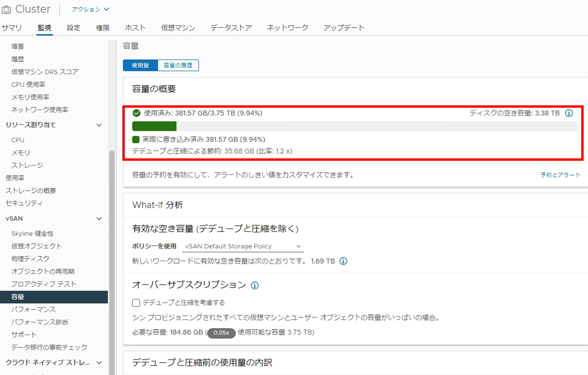Select the 使用量 toggle button
This screenshot has height=375, width=588.
coord(140,65)
